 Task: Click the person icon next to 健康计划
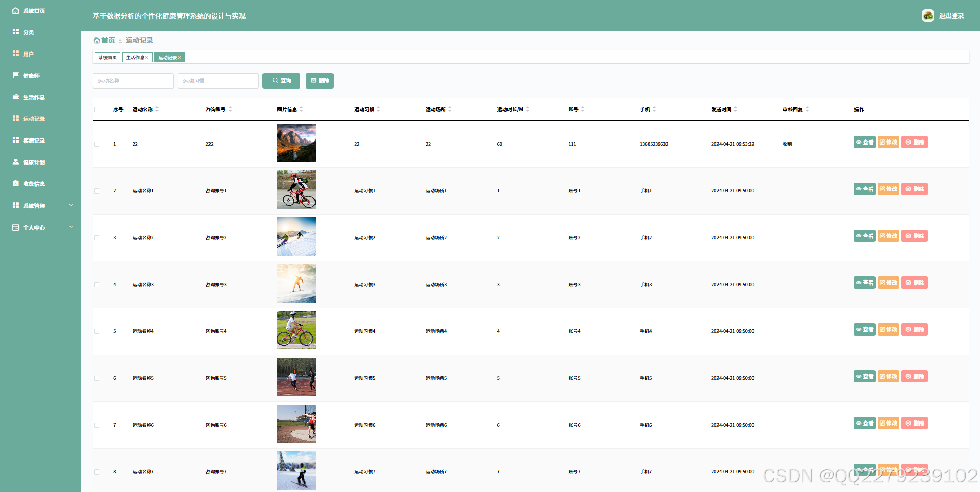click(15, 162)
